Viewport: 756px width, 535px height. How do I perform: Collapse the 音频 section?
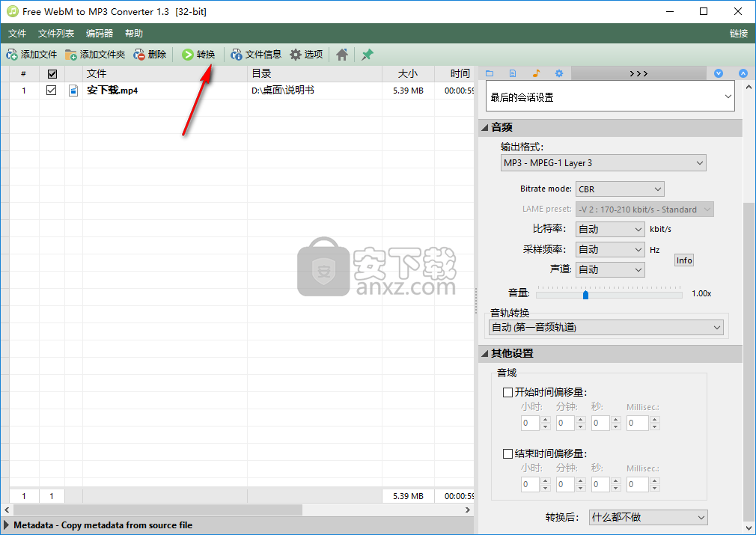485,128
